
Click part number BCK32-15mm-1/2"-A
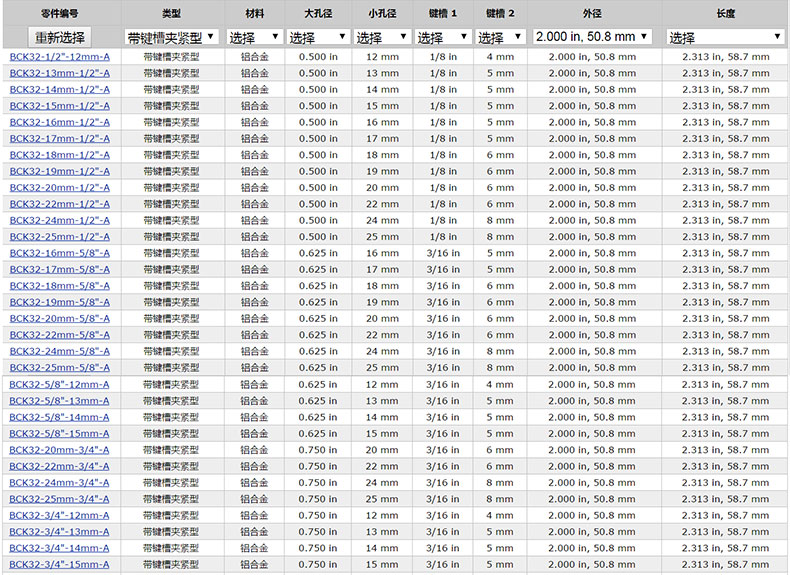60,106
